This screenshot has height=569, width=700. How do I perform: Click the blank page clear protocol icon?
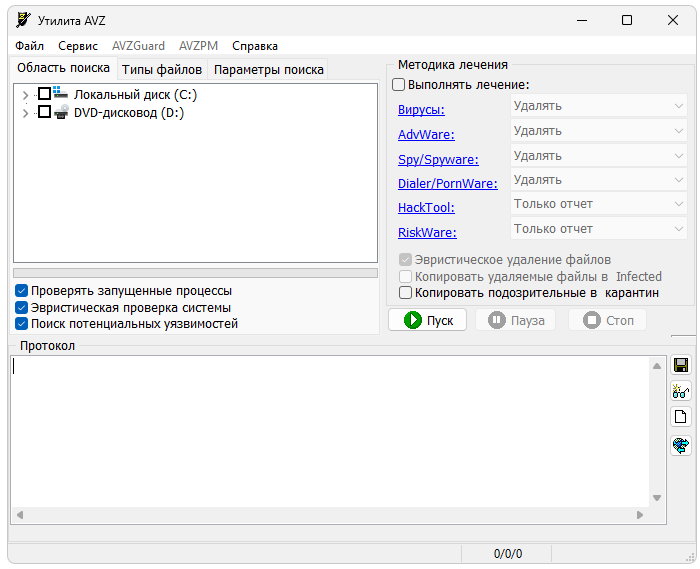tap(680, 417)
